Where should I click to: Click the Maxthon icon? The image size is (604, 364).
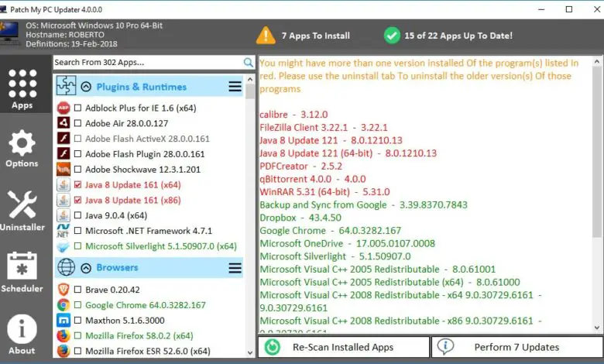63,321
